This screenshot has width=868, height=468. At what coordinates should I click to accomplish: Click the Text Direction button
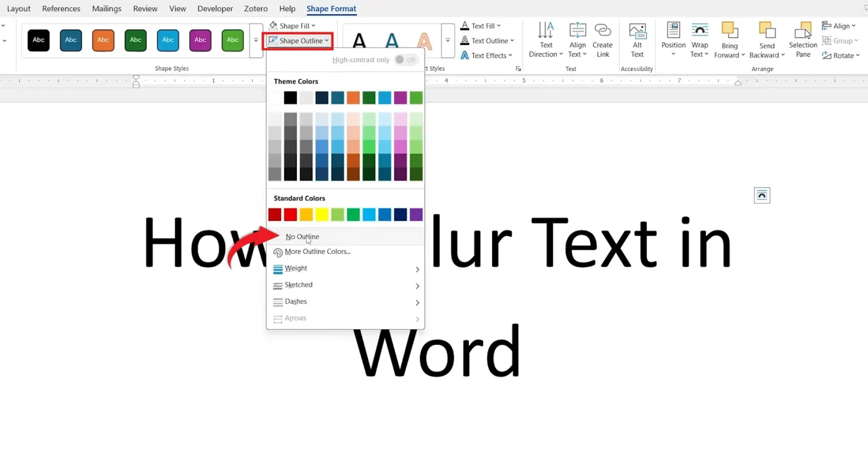pos(546,40)
